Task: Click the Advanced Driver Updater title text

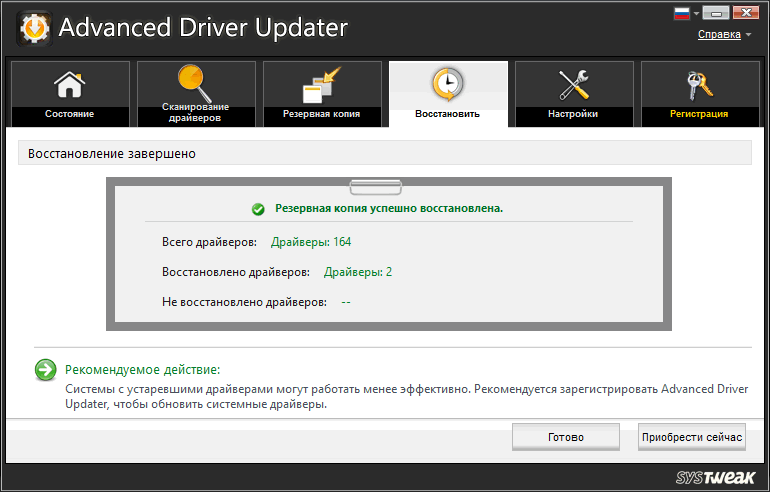Action: coord(203,28)
